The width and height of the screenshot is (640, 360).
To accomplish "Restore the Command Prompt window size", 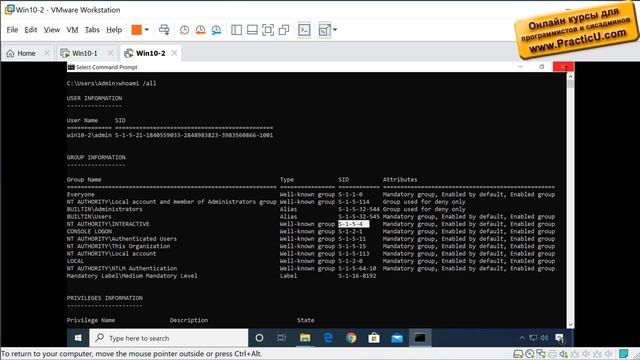I will click(542, 67).
